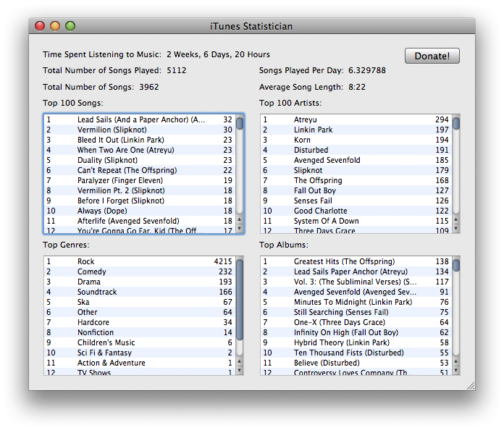Select artist System Of A Down
Viewport: 504px width, 430px height.
tap(356, 221)
